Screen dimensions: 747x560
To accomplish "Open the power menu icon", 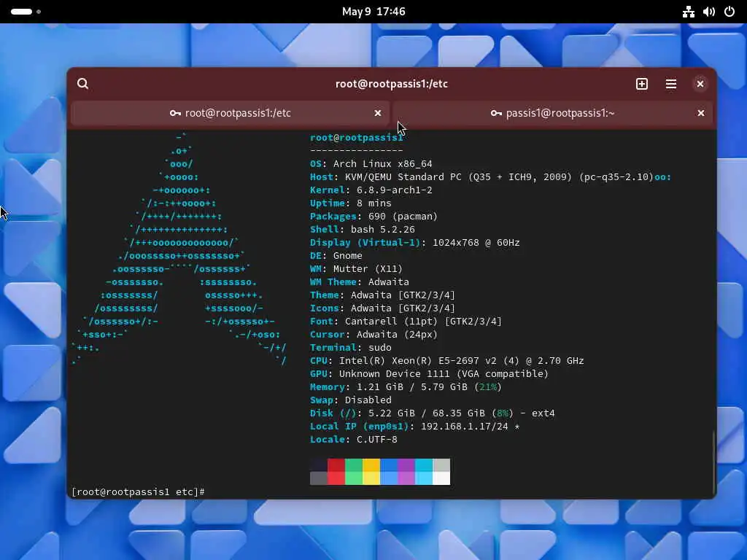I will (729, 12).
